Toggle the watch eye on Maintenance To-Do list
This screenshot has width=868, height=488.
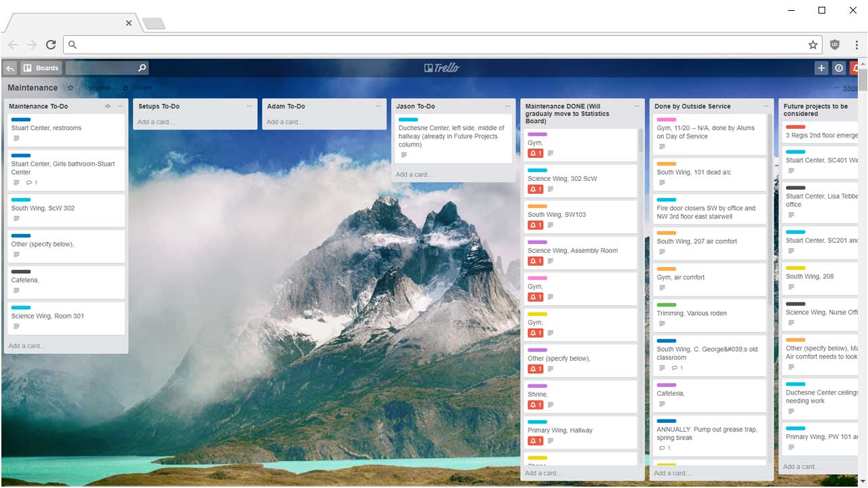coord(108,106)
